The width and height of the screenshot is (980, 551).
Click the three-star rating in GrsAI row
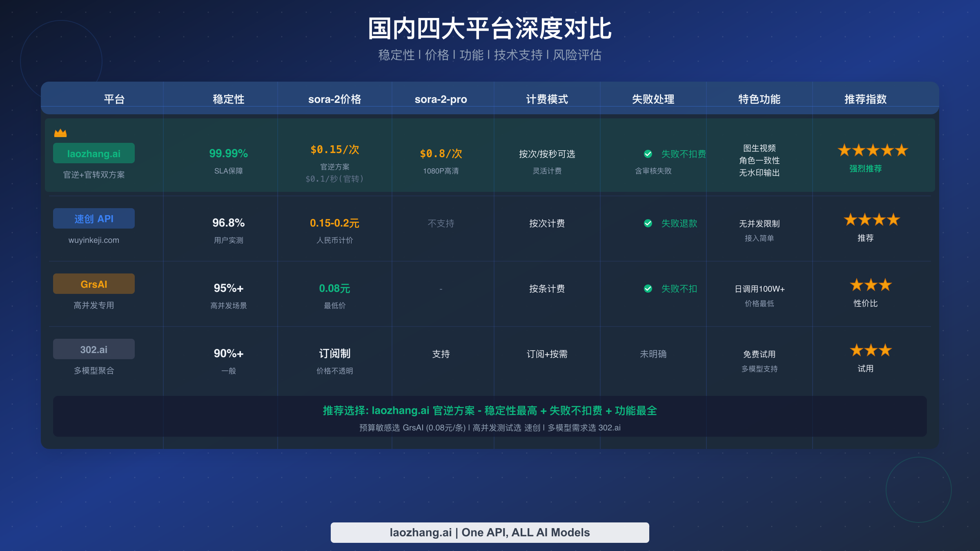pyautogui.click(x=871, y=285)
